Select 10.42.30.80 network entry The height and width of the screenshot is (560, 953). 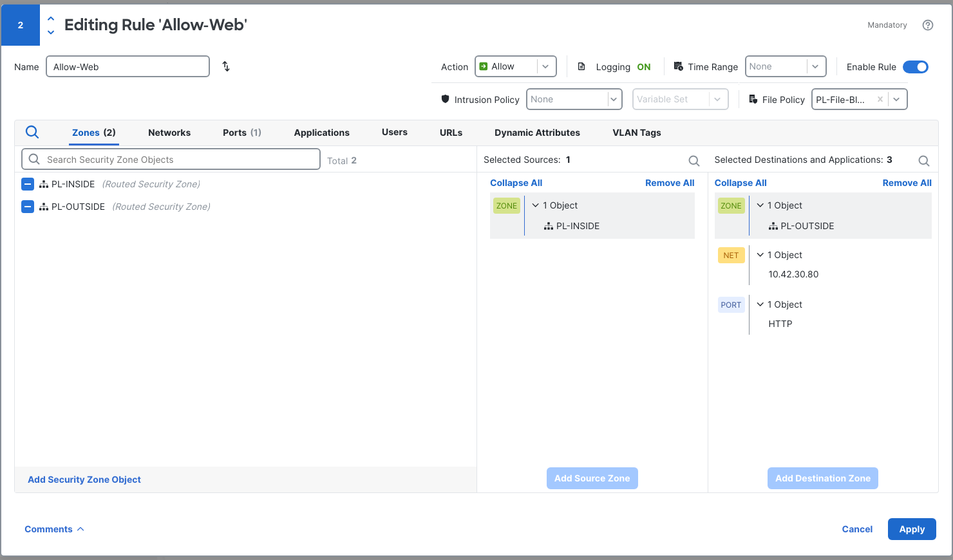click(x=793, y=274)
